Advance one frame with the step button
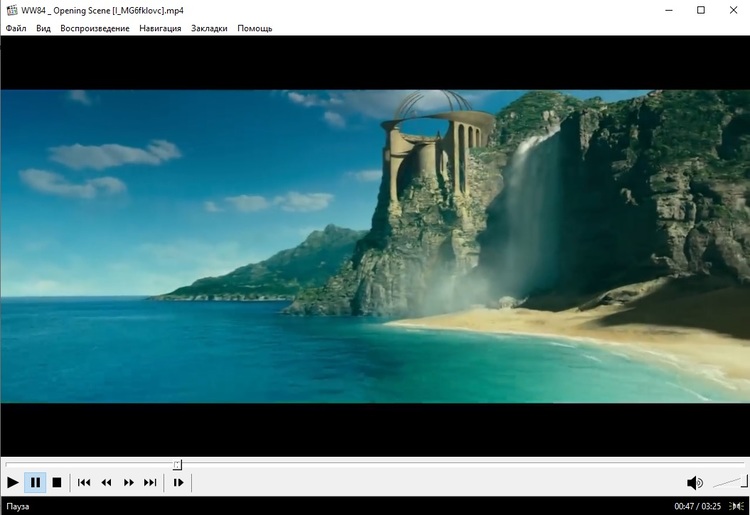The image size is (750, 515). pyautogui.click(x=178, y=482)
